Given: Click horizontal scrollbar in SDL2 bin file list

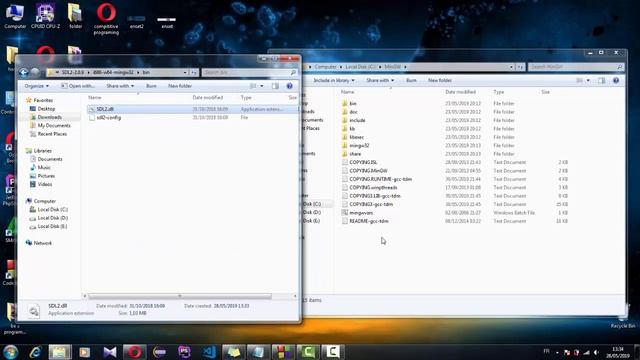Looking at the screenshot, I should tap(180, 296).
